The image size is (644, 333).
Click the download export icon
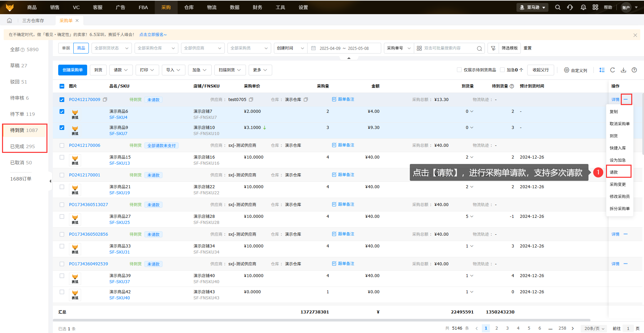click(623, 70)
